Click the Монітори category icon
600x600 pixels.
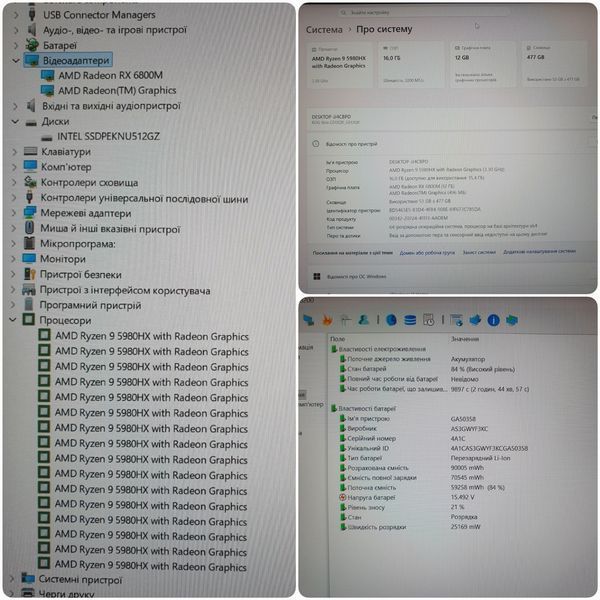click(x=29, y=259)
